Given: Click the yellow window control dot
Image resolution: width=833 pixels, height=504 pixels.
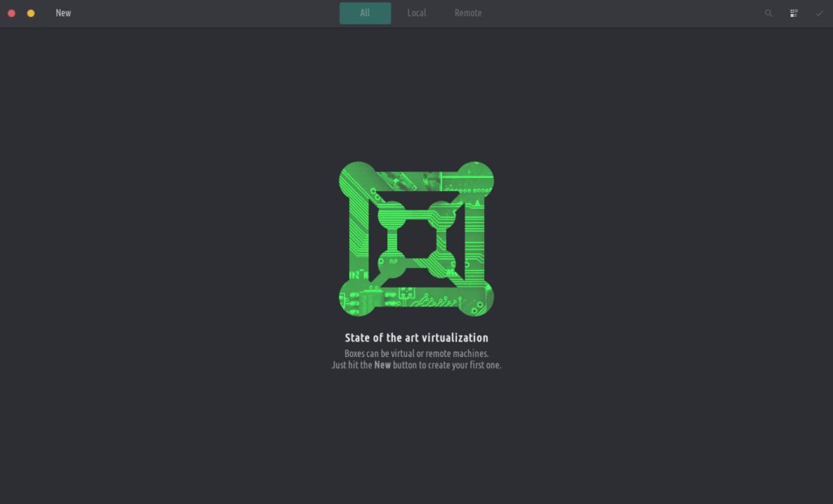Looking at the screenshot, I should coord(32,13).
